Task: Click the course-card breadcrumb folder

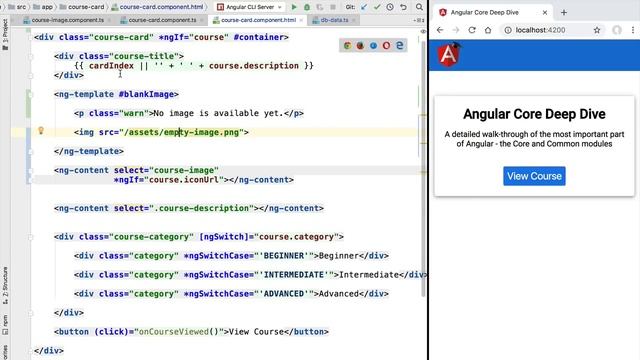Action: click(x=82, y=7)
